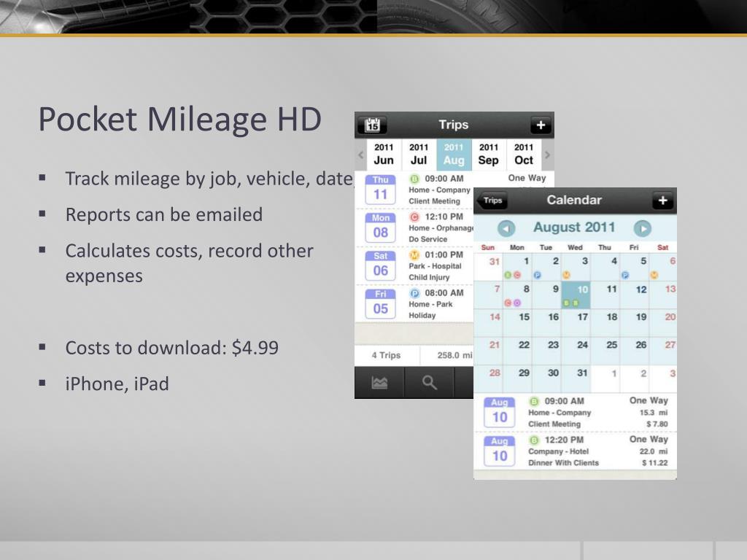Go to next month arrow beside August 2011

[x=642, y=228]
